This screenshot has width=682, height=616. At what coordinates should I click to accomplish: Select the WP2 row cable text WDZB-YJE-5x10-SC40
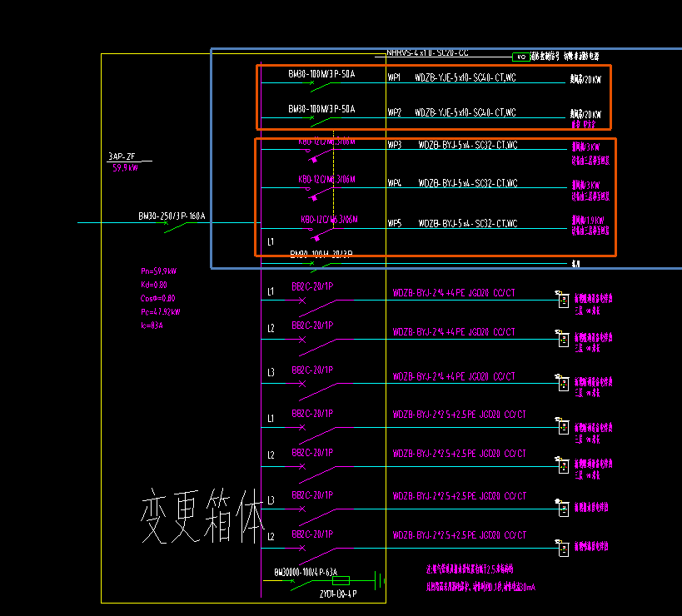pyautogui.click(x=465, y=112)
